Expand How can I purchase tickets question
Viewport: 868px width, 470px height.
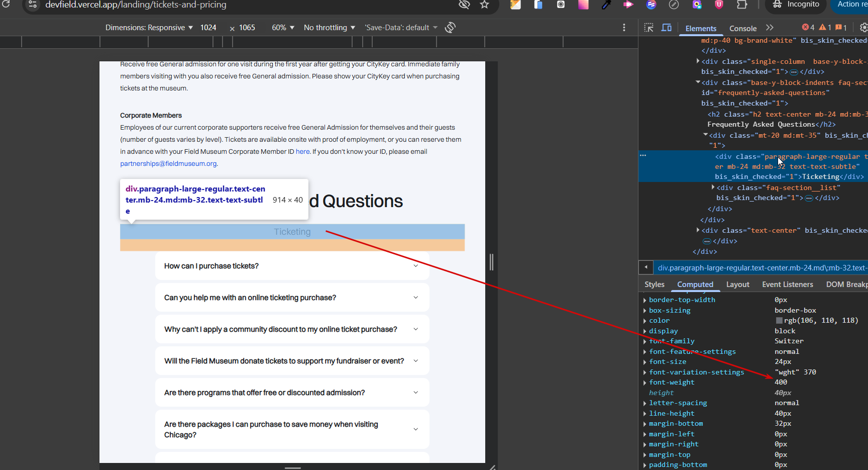click(x=292, y=266)
